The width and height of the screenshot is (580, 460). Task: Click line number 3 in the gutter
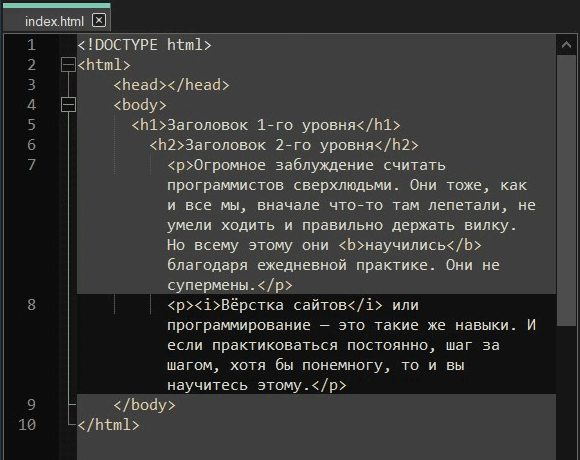coord(31,85)
